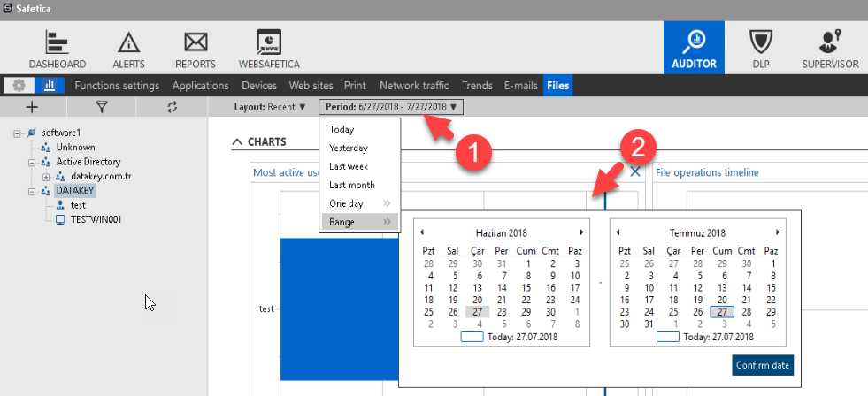Switch to the Web sites tab
This screenshot has width=868, height=396.
[x=311, y=86]
